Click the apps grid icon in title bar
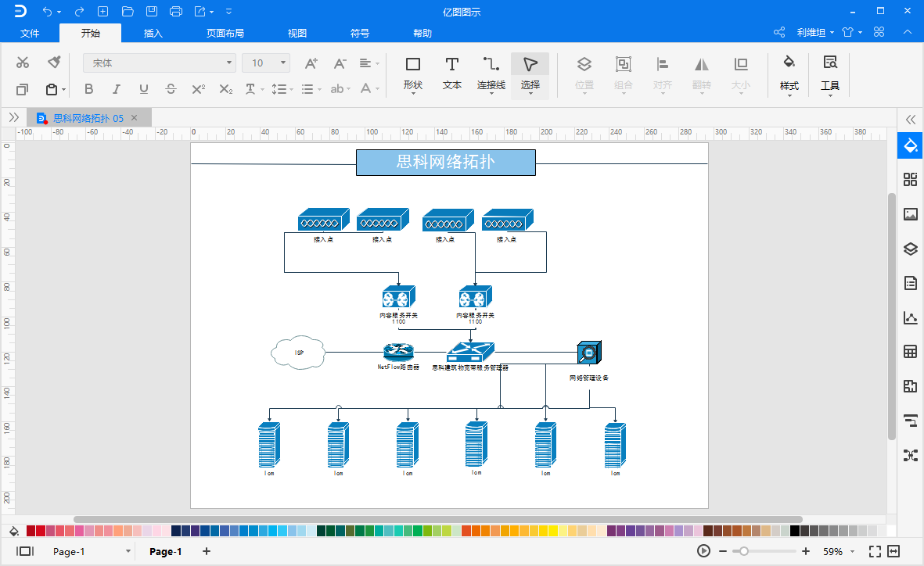 (879, 32)
